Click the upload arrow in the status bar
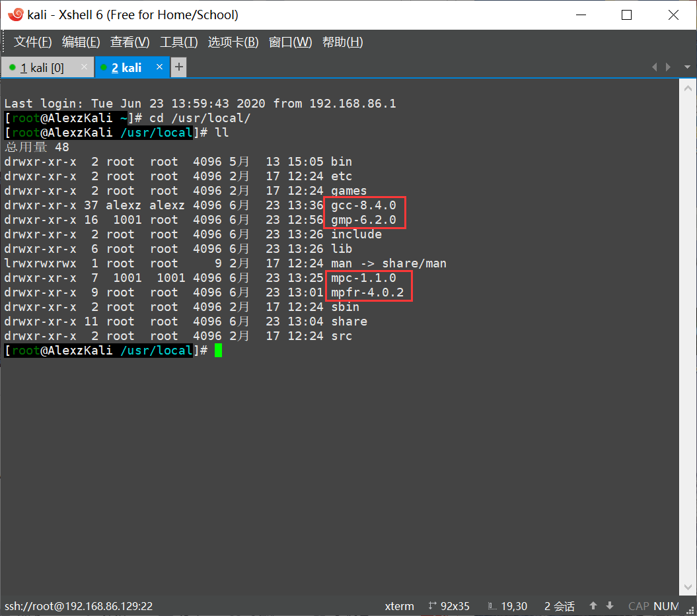697x616 pixels. tap(593, 605)
